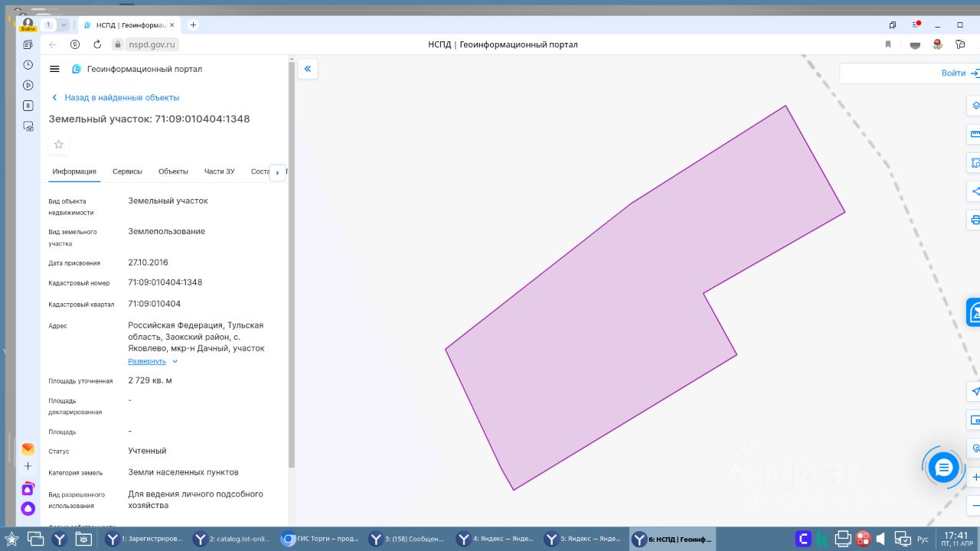980x551 pixels.
Task: Click the nspd.gov.ru address field
Action: (152, 44)
